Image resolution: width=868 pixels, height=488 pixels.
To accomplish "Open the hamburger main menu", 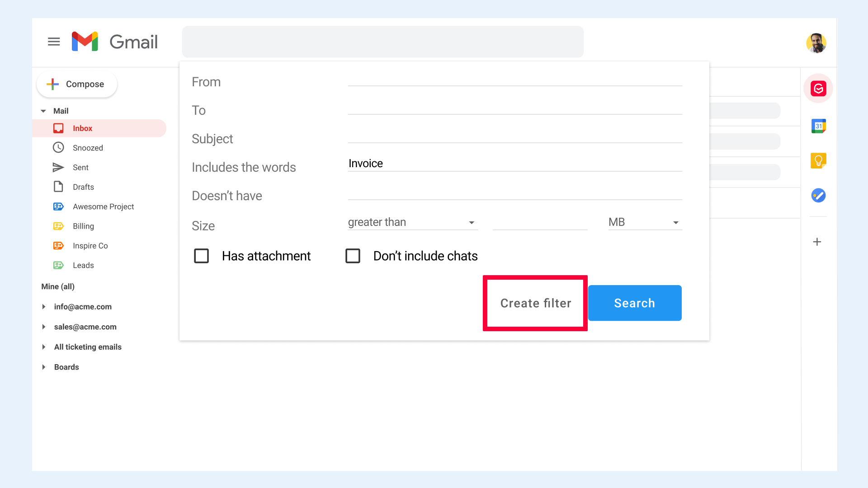I will (54, 42).
